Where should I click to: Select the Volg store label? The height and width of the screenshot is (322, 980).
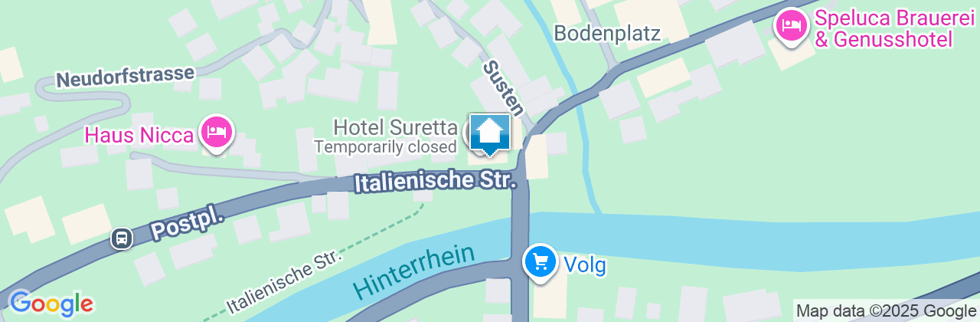585,265
